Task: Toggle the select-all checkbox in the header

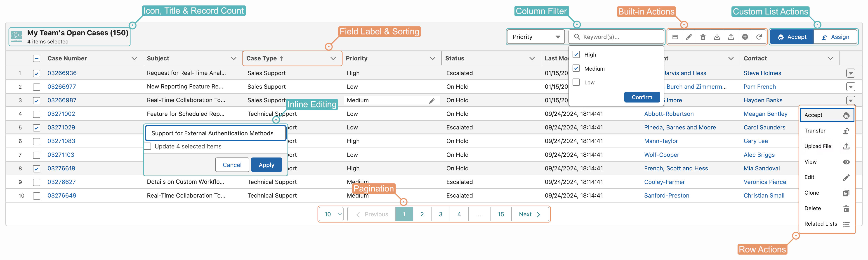Action: pyautogui.click(x=37, y=59)
